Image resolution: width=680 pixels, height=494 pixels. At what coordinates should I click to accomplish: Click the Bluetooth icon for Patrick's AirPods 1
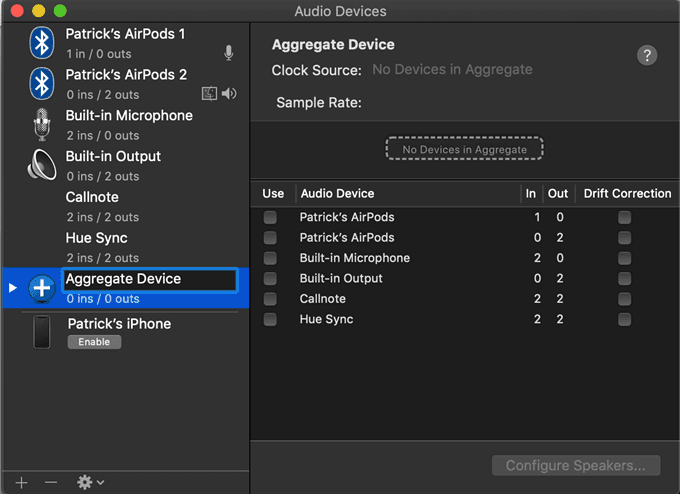(41, 42)
